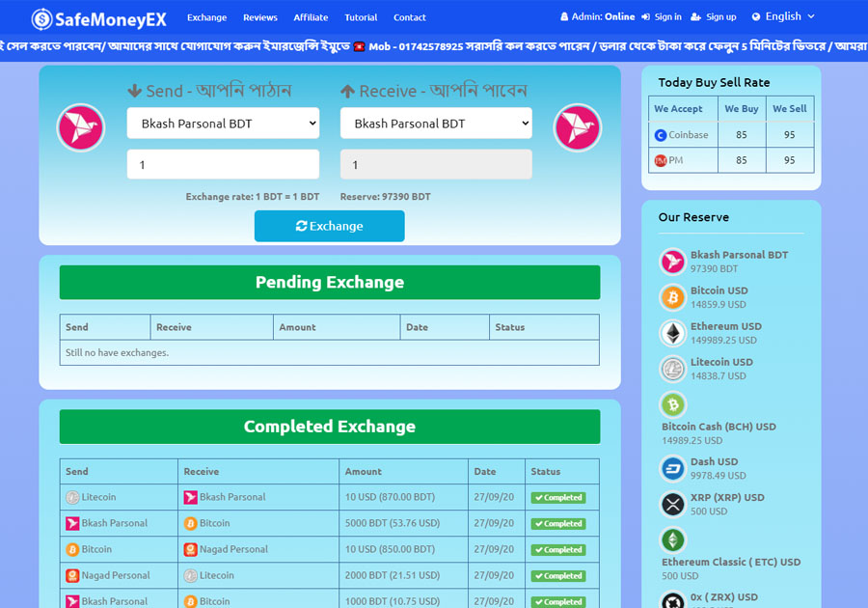Go to the Affiliate page
The image size is (868, 608).
tap(311, 17)
